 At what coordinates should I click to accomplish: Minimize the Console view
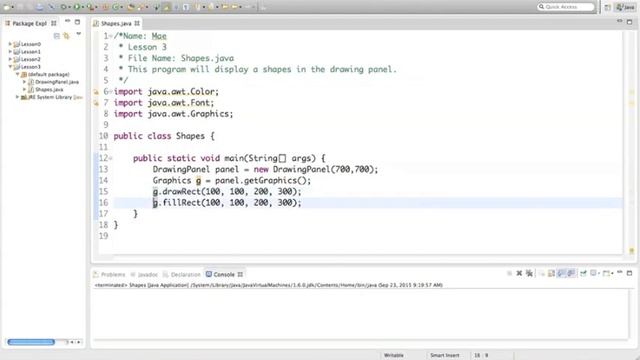pyautogui.click(x=620, y=272)
